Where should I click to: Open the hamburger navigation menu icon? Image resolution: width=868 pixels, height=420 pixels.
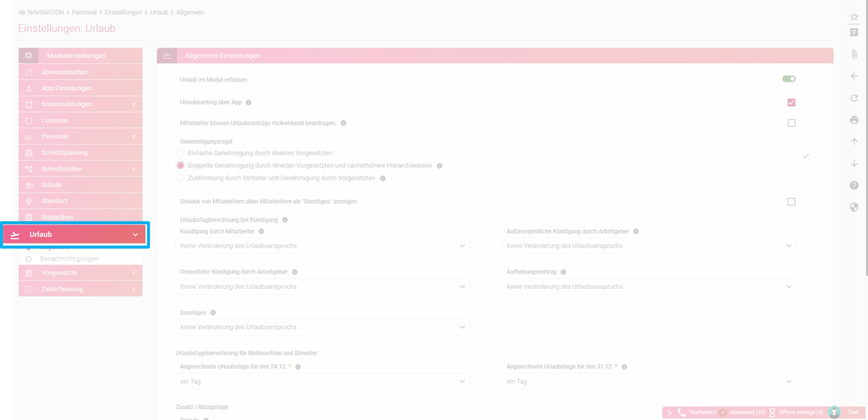(22, 12)
